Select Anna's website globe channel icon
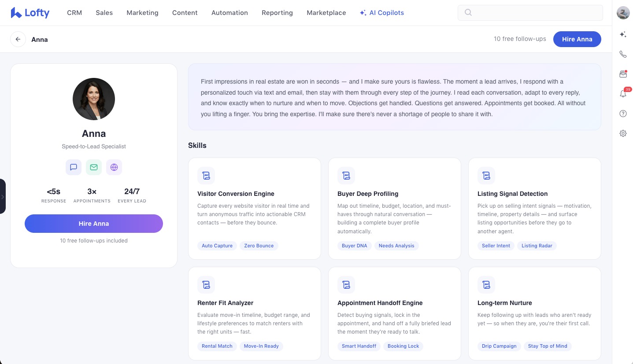The width and height of the screenshot is (633, 364). click(114, 167)
